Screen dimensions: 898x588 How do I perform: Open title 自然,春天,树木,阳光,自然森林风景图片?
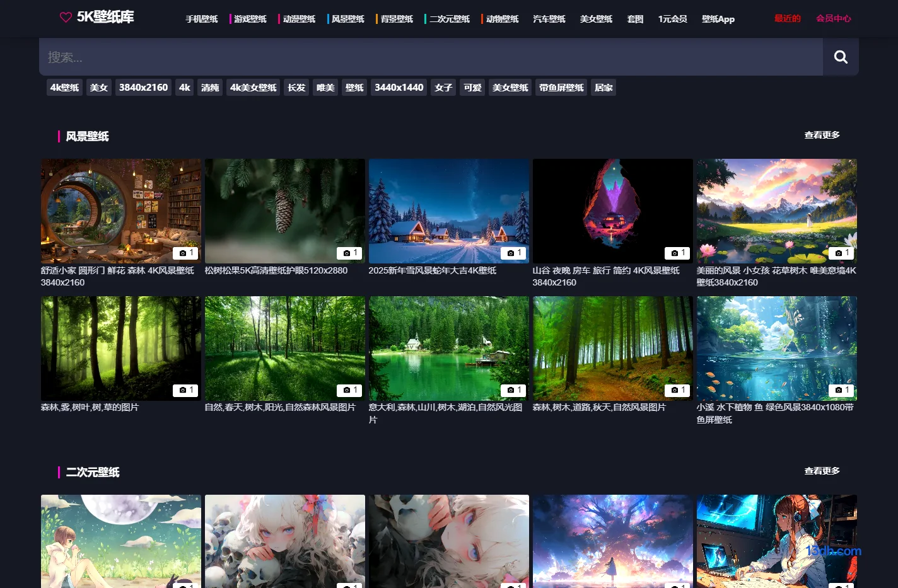(x=280, y=407)
